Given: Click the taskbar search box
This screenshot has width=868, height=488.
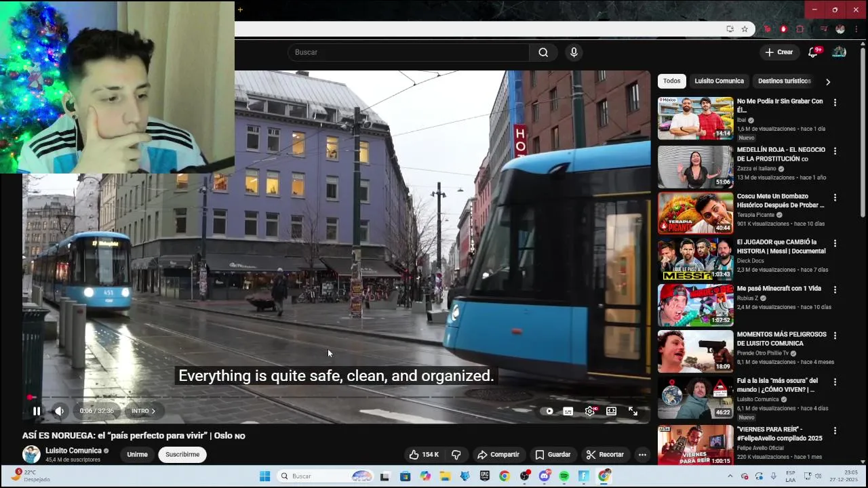Looking at the screenshot, I should 326,476.
